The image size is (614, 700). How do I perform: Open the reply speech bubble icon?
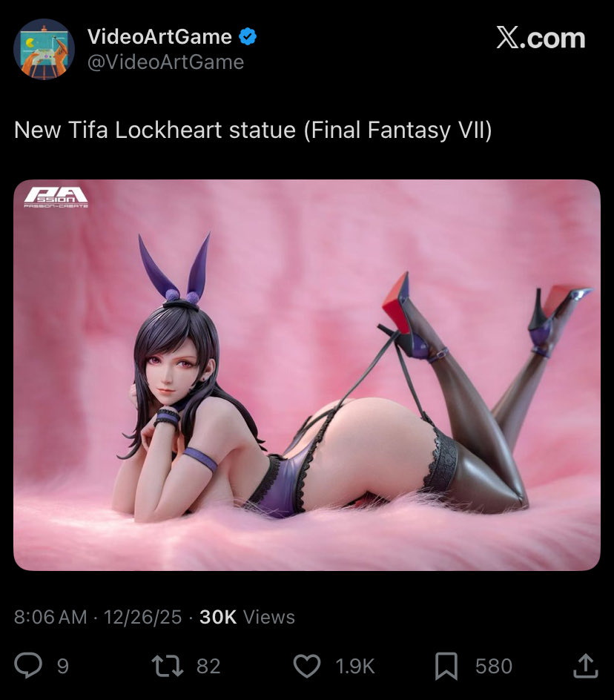[28, 666]
